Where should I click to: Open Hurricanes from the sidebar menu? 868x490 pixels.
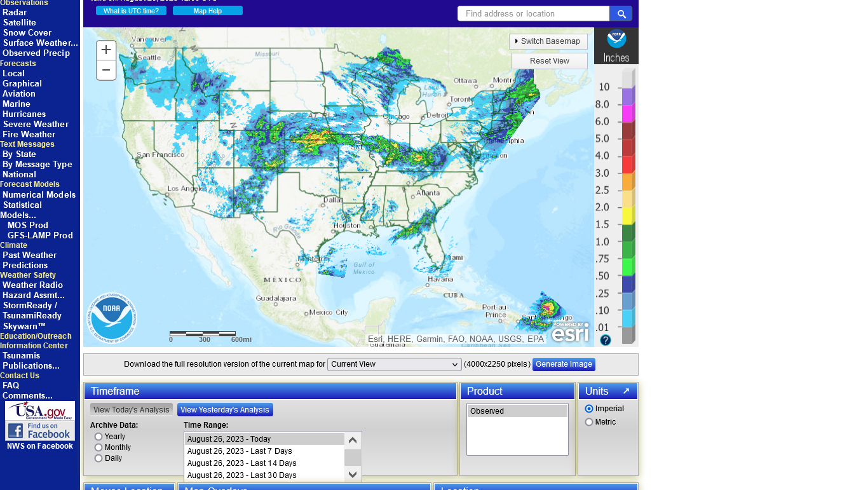(24, 114)
